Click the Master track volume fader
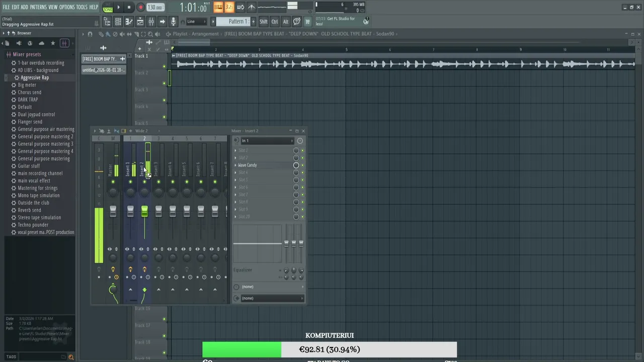 tap(113, 212)
